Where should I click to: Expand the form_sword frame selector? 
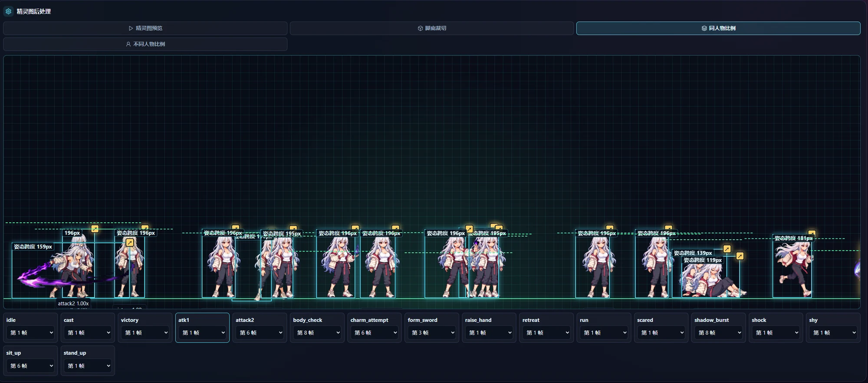tap(432, 333)
